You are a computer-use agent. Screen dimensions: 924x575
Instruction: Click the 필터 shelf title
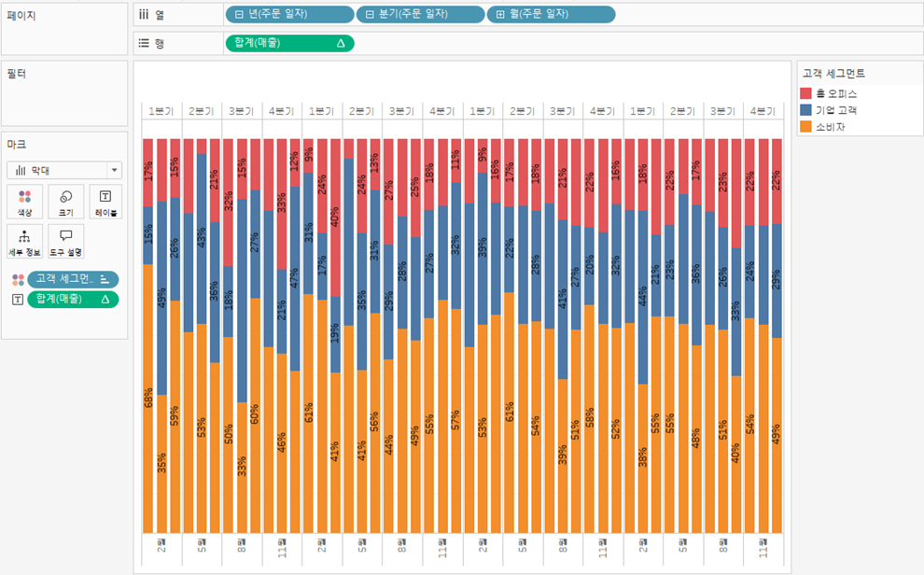17,74
